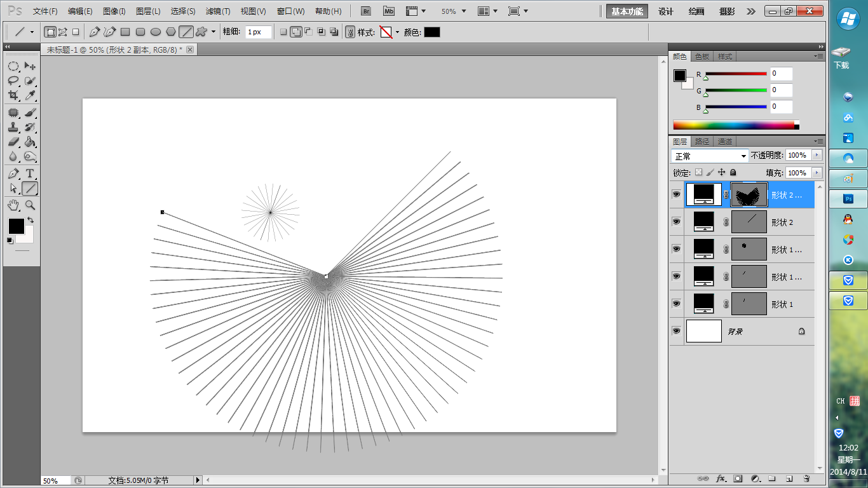Click the 粗细 line weight input field
The image size is (868, 488).
click(258, 32)
